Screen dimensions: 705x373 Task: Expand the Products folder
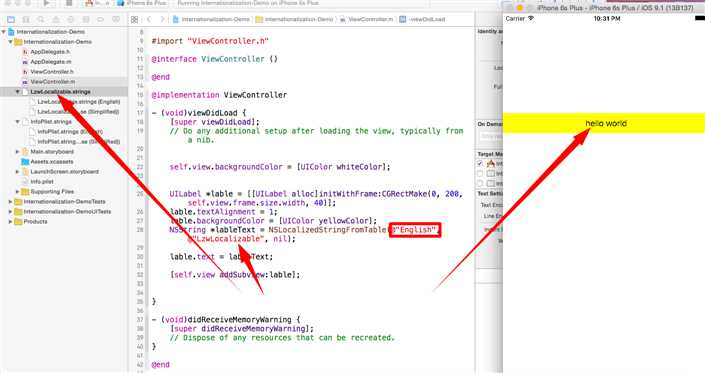(x=11, y=222)
